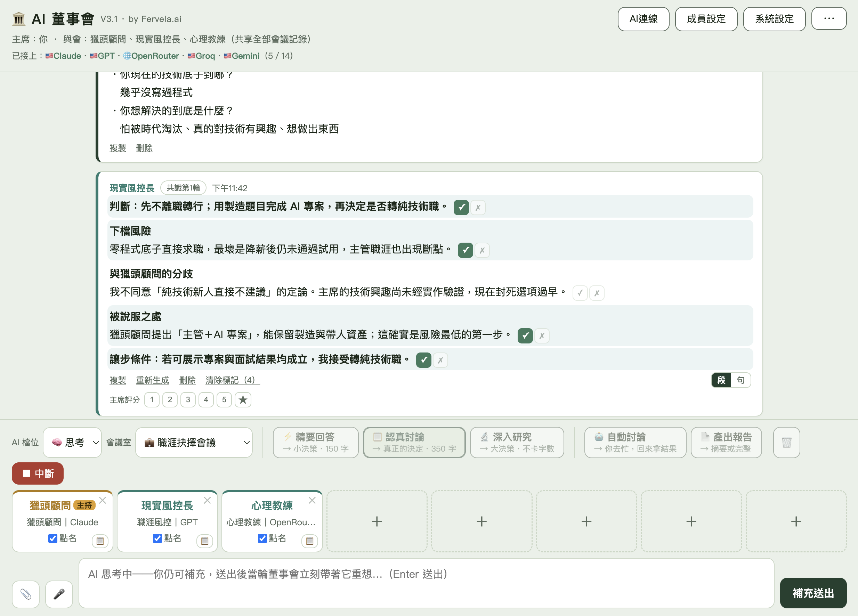Click 重新生成 link

pyautogui.click(x=153, y=380)
